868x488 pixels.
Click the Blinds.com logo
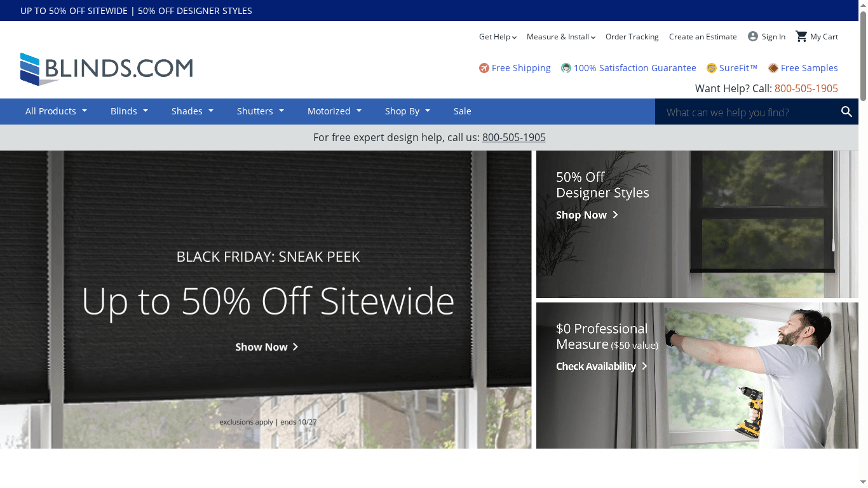(x=106, y=68)
